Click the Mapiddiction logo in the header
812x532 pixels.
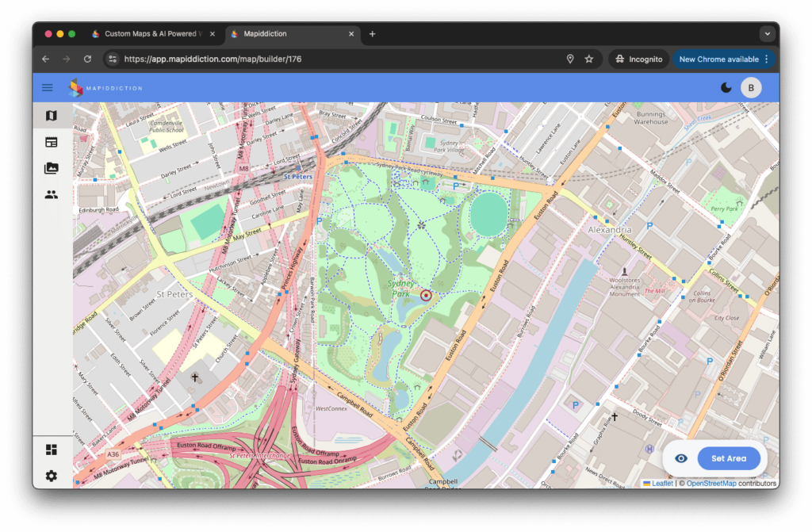tap(105, 88)
